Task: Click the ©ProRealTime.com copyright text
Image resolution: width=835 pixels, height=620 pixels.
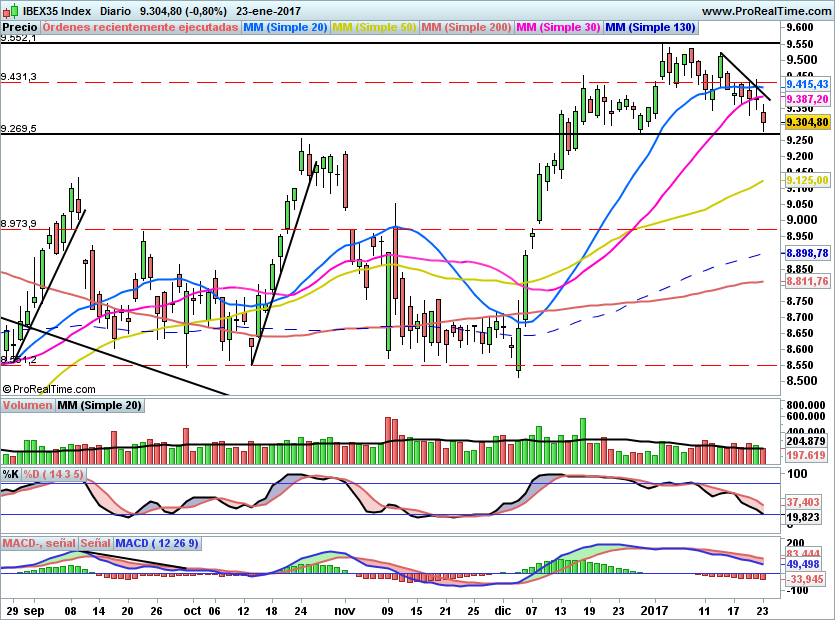Action: tap(49, 389)
